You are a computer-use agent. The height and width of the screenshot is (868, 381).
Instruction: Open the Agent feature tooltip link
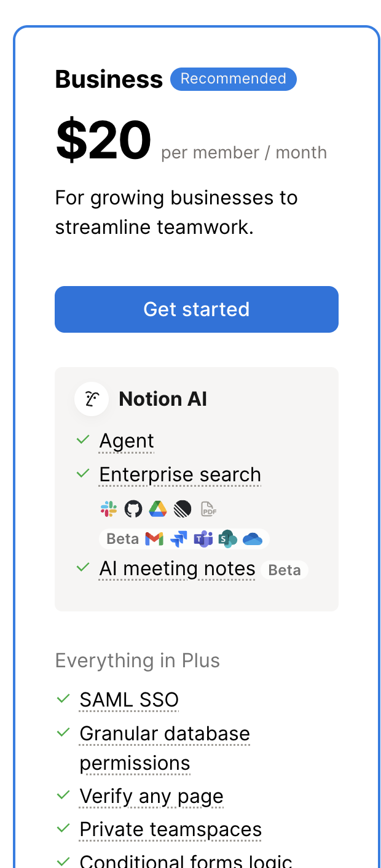click(x=127, y=441)
